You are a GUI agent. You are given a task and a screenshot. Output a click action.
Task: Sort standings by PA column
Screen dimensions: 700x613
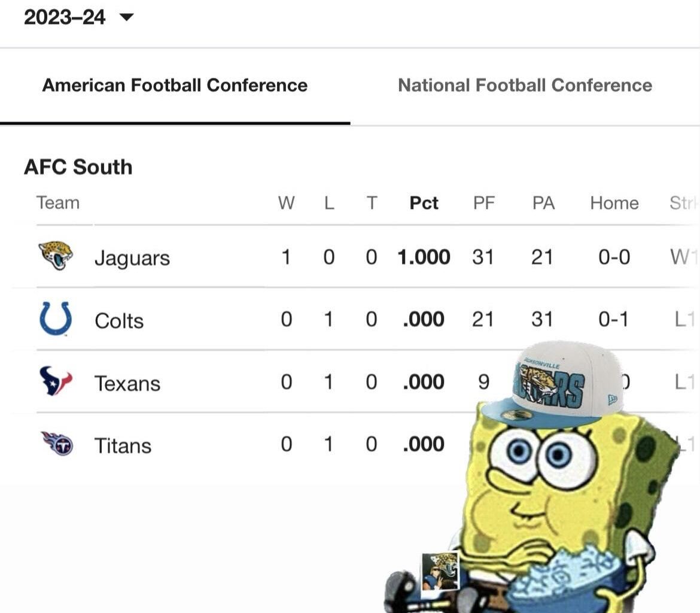(543, 204)
